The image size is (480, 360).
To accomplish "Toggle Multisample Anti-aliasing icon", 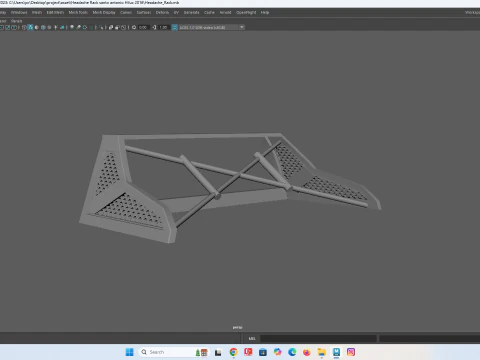I will tap(85, 27).
